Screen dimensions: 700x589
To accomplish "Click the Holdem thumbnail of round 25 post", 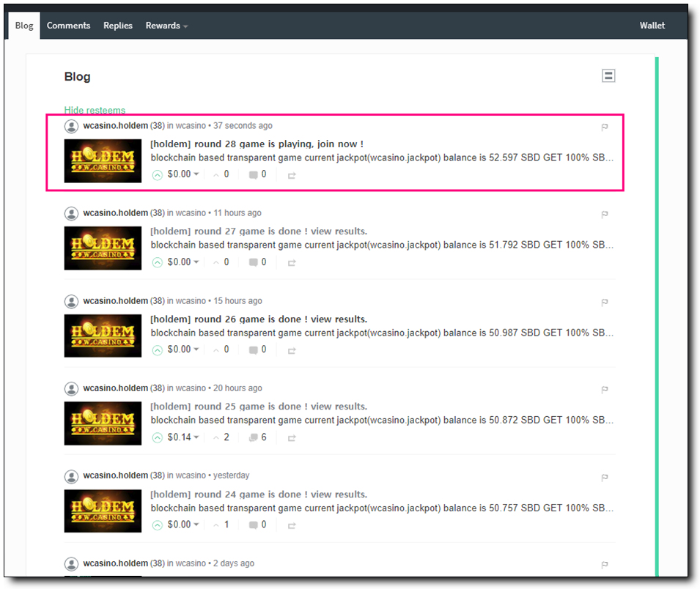I will click(x=103, y=423).
